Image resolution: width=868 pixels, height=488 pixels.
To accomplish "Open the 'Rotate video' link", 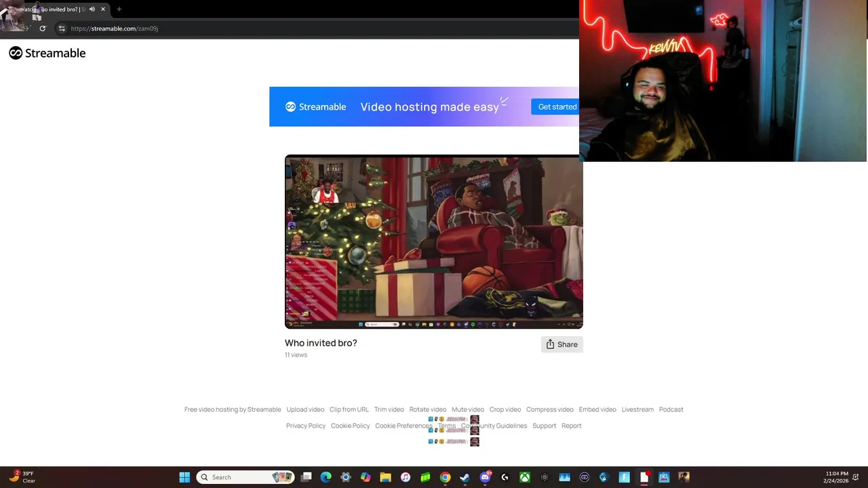I will (x=428, y=409).
